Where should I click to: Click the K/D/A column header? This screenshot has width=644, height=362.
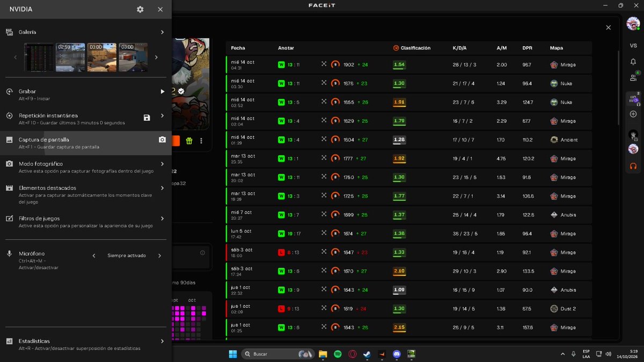pos(460,48)
